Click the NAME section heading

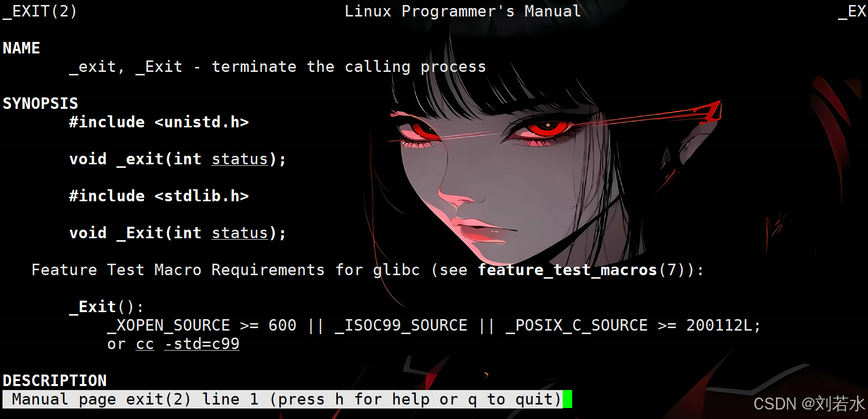[21, 48]
